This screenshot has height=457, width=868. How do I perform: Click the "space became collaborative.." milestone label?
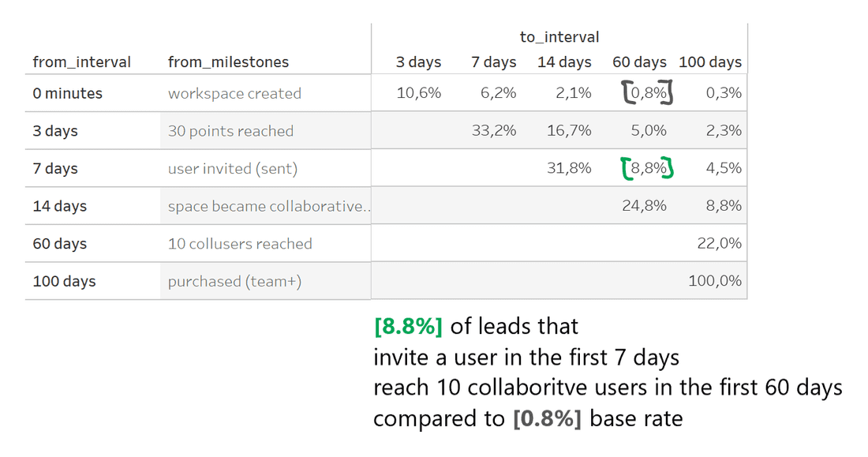click(x=269, y=206)
